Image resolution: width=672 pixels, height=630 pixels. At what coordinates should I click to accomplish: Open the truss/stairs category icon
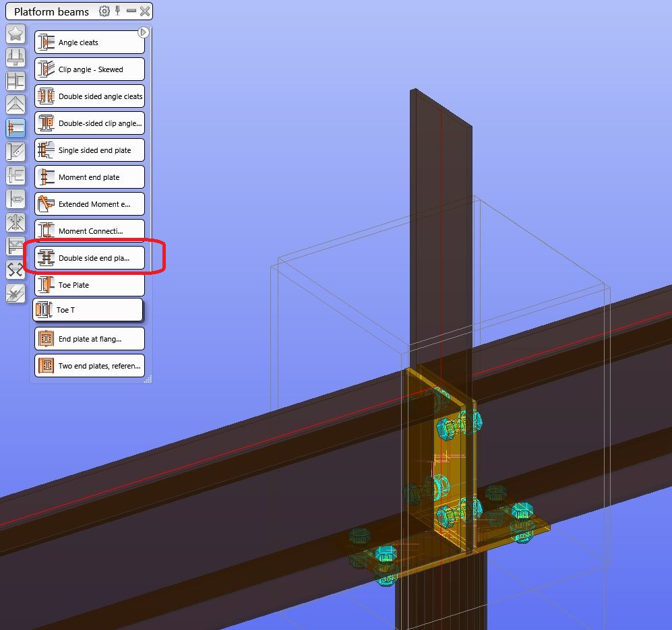15,246
